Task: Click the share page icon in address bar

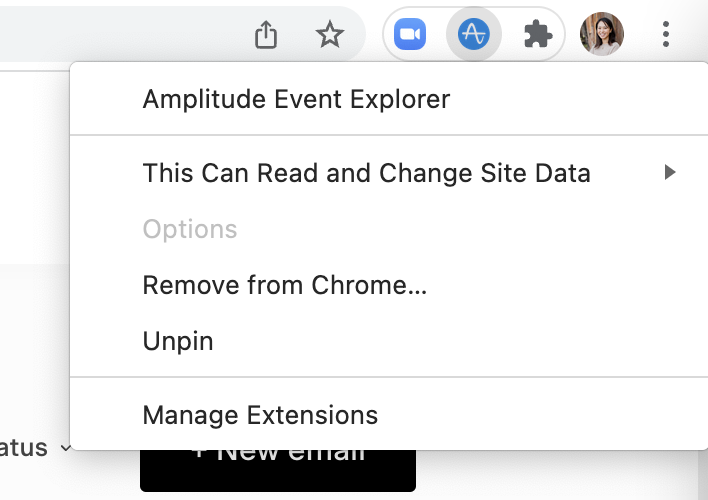Action: pyautogui.click(x=265, y=36)
